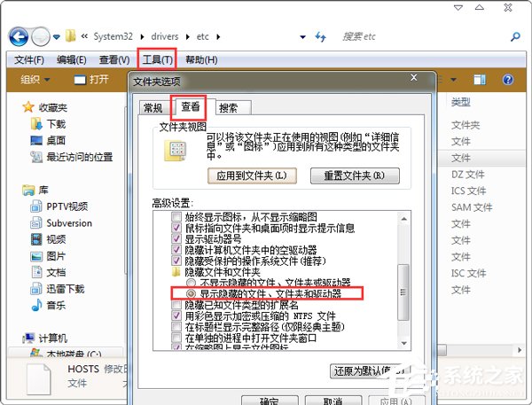The width and height of the screenshot is (532, 405).
Task: Click the 应用到文件夹(L) button
Action: coord(252,175)
